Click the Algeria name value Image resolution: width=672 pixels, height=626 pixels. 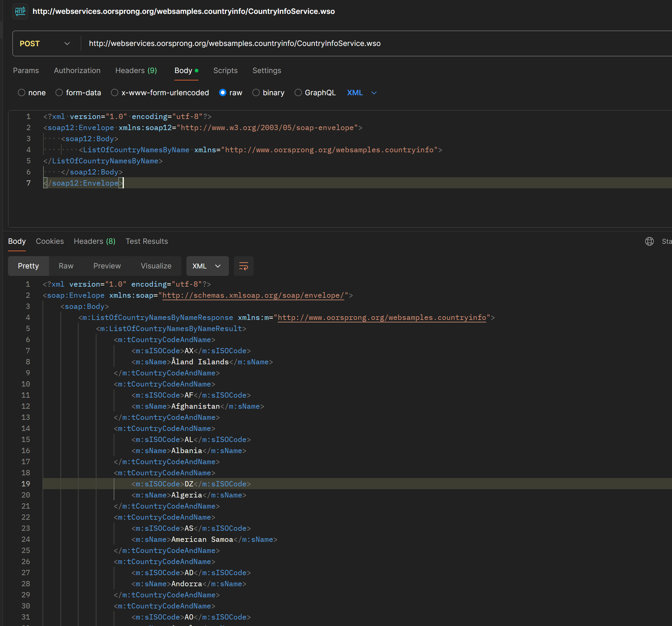(187, 495)
